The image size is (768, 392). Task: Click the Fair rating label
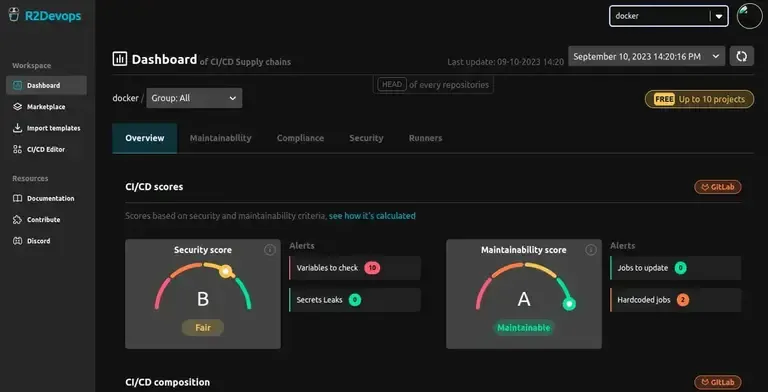coord(203,328)
